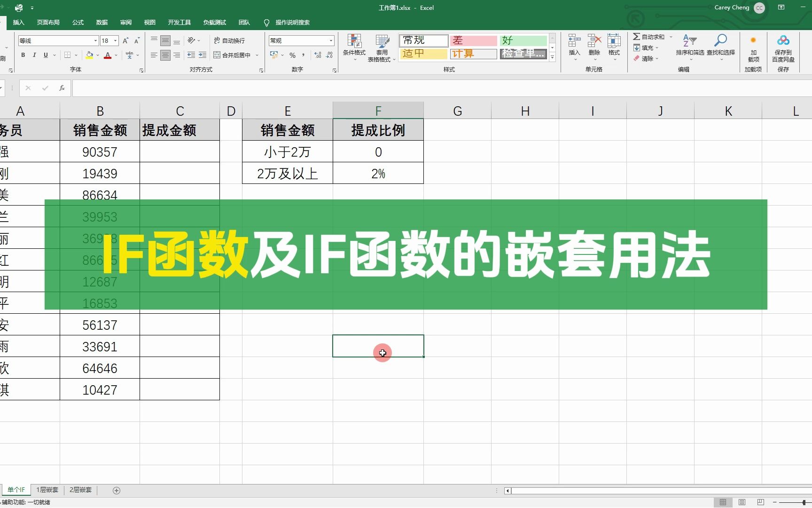
Task: Click 自动求和 AutoSum
Action: pos(649,37)
